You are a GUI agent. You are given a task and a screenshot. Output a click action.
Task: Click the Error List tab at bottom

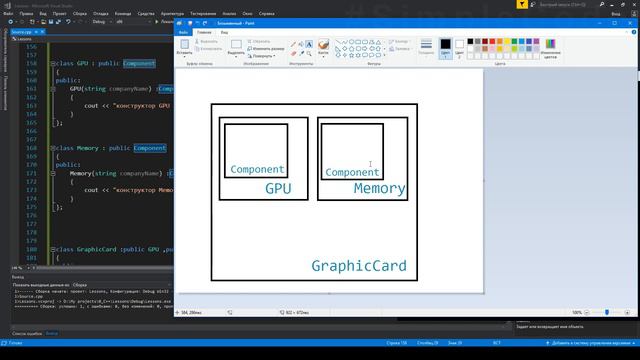pos(27,333)
